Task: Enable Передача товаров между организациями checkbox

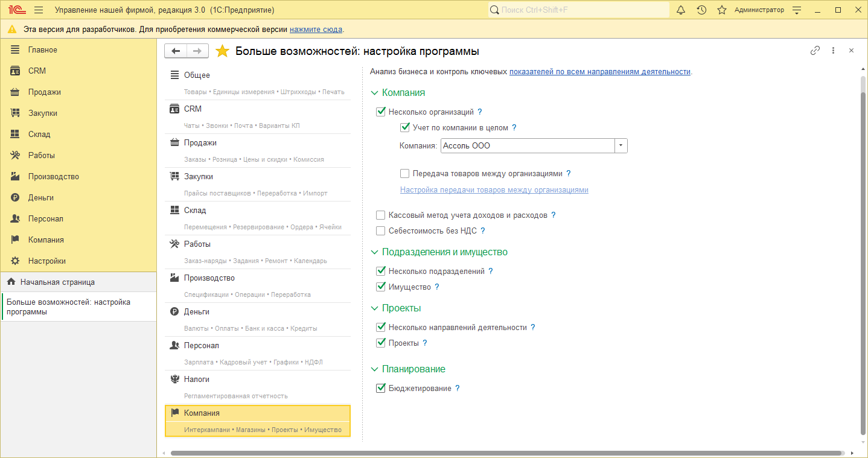Action: [405, 174]
